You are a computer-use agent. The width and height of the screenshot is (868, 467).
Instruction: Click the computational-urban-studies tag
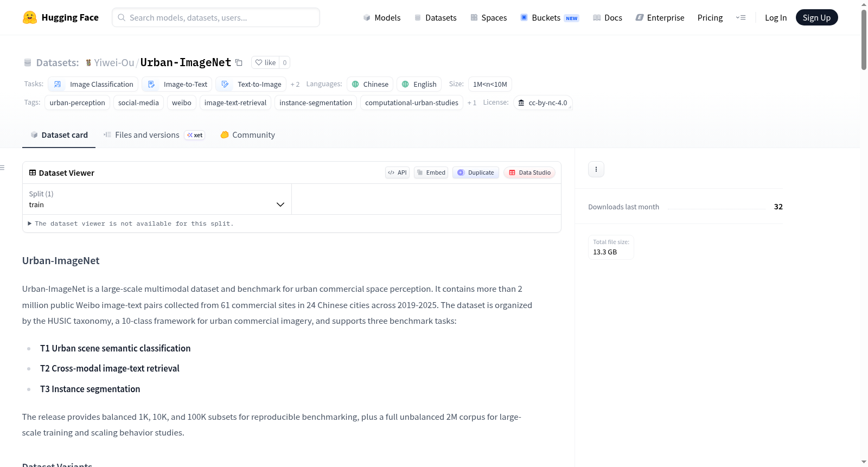[x=412, y=103]
